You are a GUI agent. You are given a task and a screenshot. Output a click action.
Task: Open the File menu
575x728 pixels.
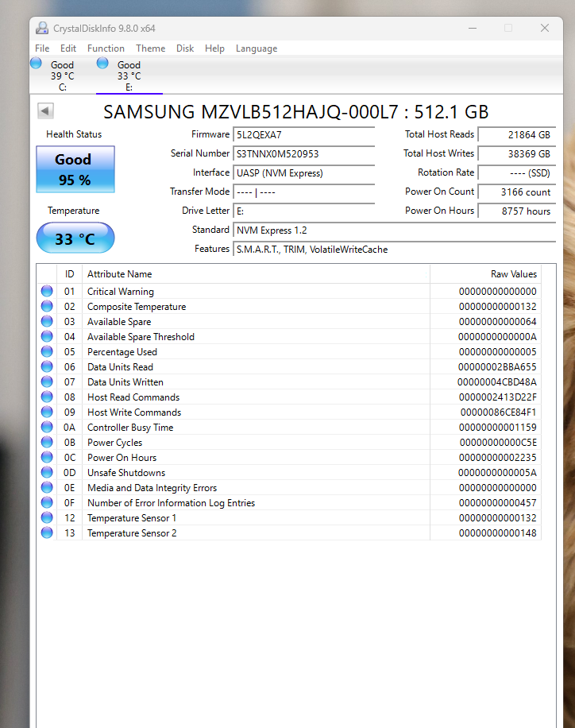pos(42,48)
